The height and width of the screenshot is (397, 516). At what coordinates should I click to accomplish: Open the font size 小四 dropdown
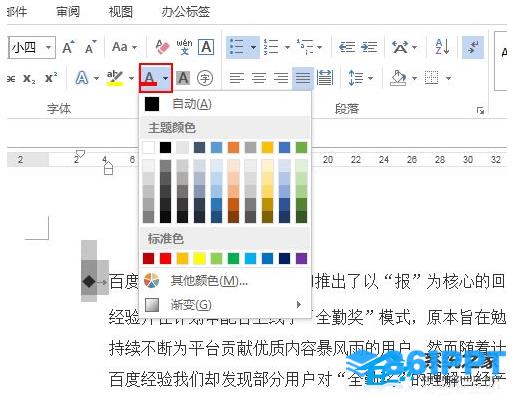click(x=48, y=47)
